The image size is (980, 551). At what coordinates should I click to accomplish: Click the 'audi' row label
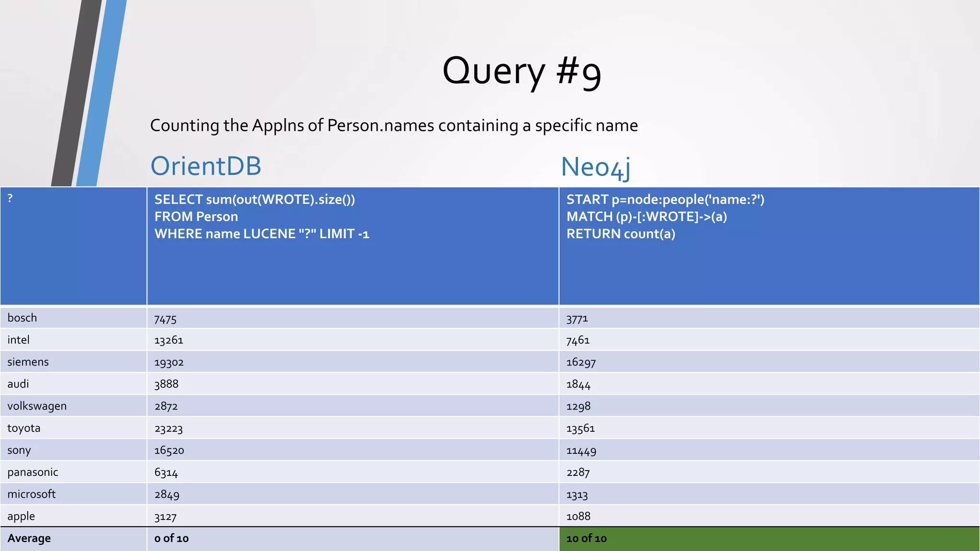point(18,384)
